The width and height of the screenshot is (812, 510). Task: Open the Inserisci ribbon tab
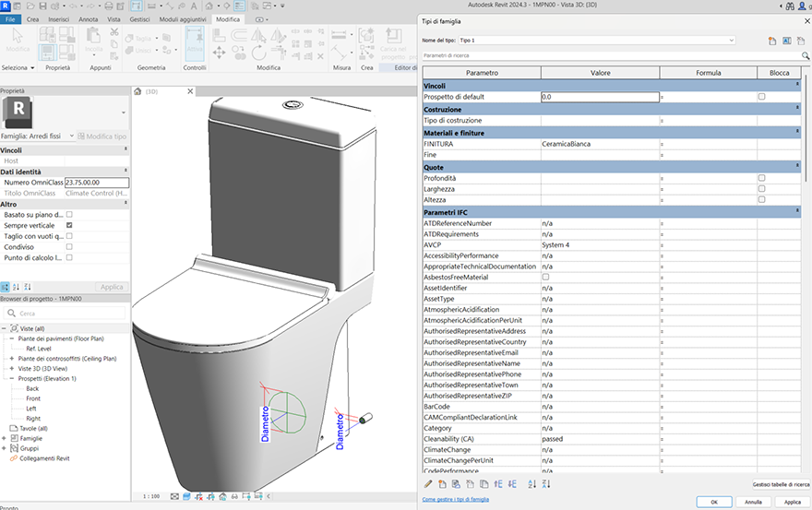(58, 18)
